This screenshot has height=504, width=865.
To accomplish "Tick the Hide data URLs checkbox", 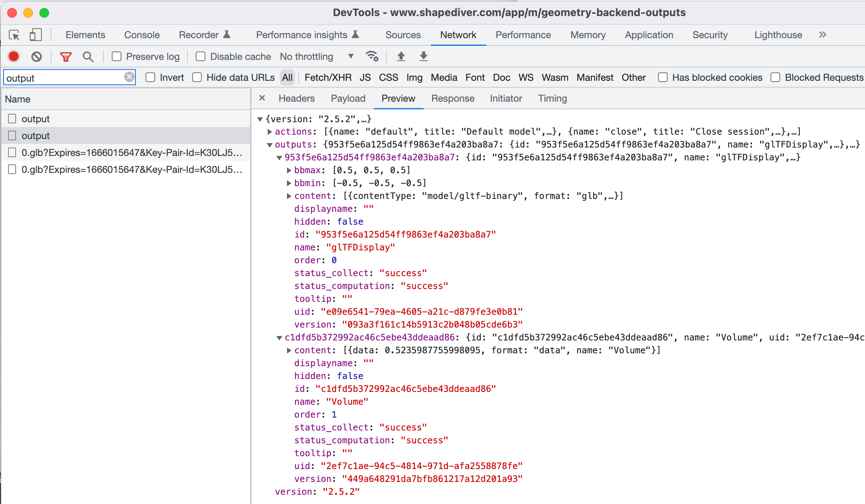I will [197, 78].
